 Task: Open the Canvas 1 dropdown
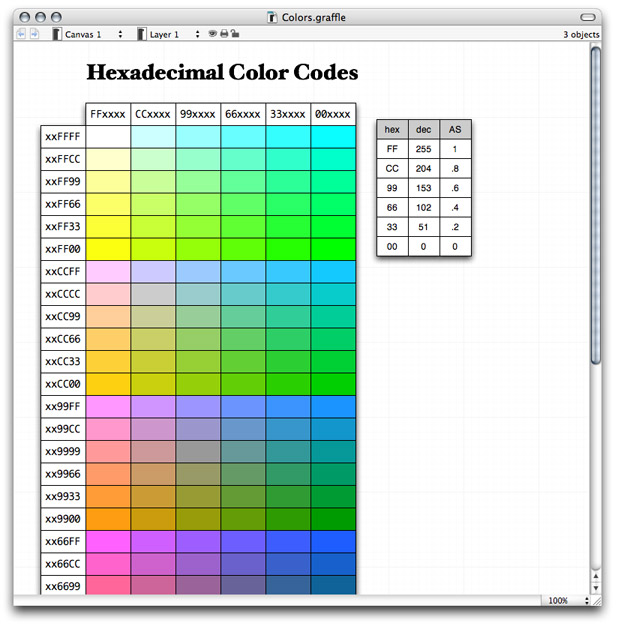[x=92, y=34]
